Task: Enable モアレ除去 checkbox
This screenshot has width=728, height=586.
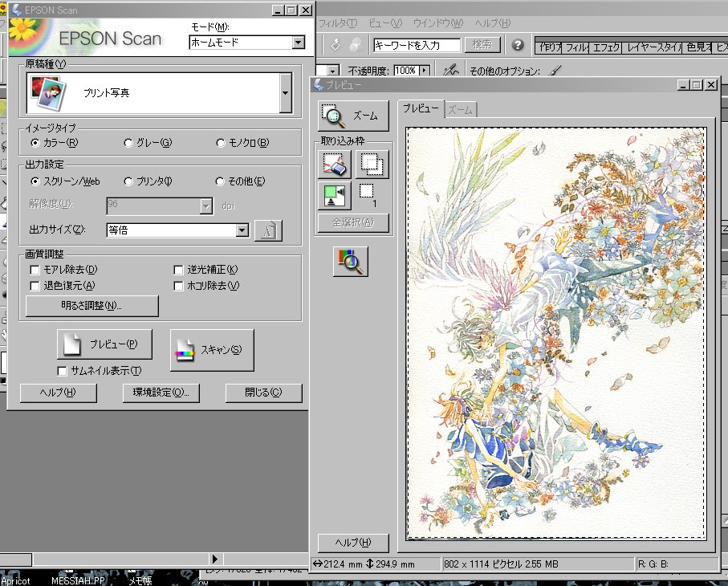Action: (x=35, y=270)
